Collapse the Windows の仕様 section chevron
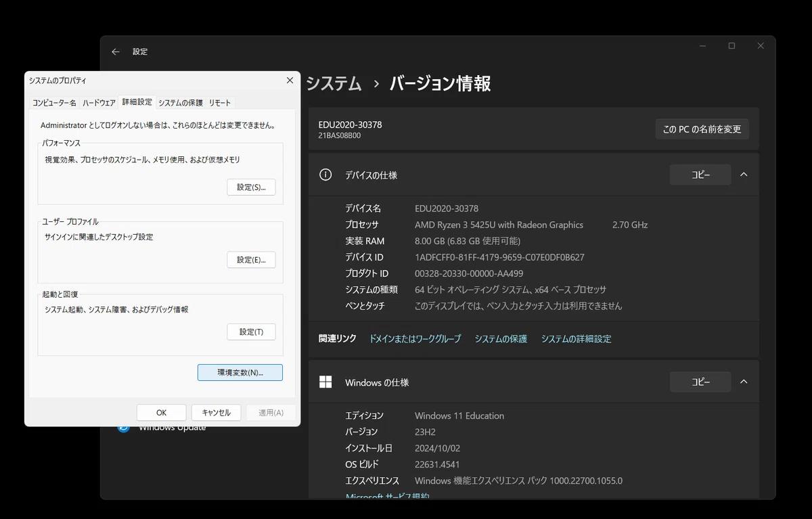This screenshot has width=812, height=519. pos(744,382)
